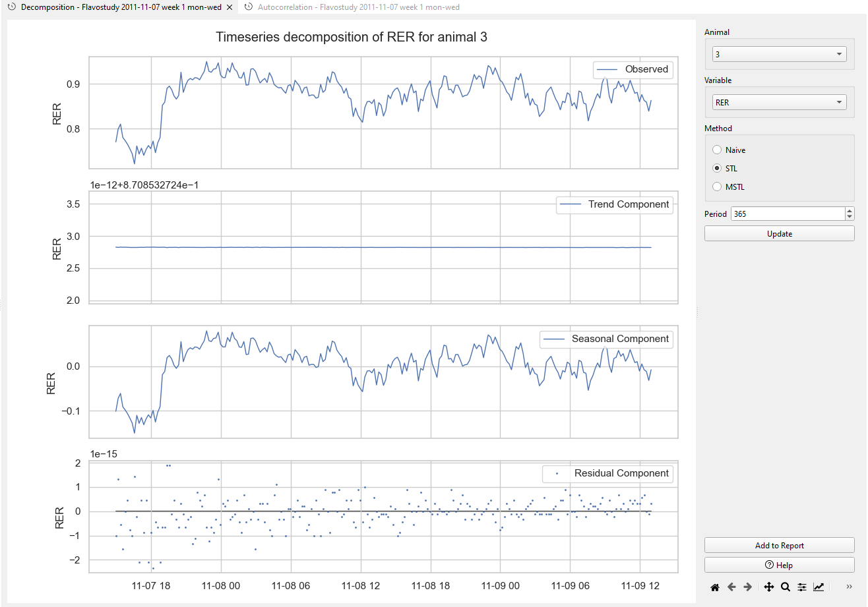The image size is (868, 607).
Task: Expand the toolbar overflow chevron
Action: click(x=850, y=587)
